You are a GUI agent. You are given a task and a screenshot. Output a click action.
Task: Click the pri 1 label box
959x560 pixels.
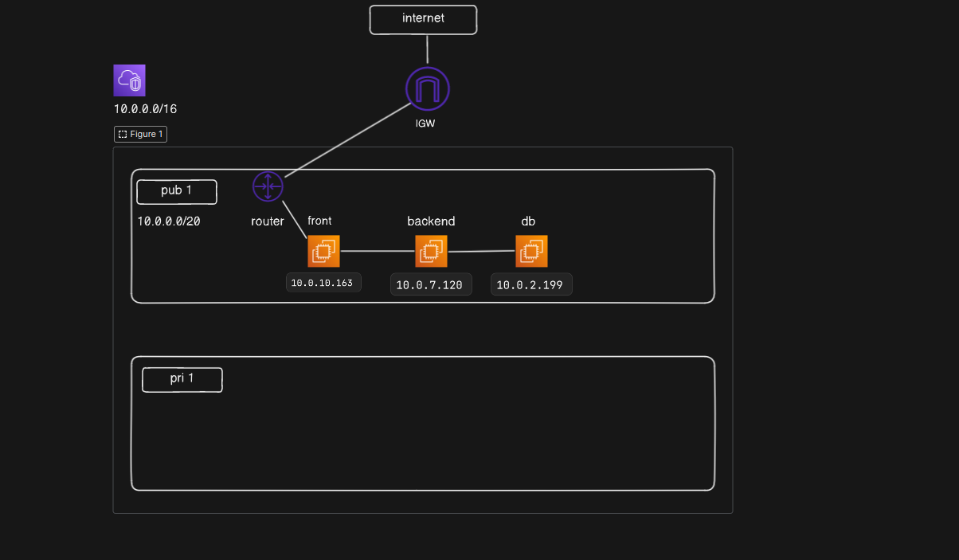pyautogui.click(x=182, y=379)
